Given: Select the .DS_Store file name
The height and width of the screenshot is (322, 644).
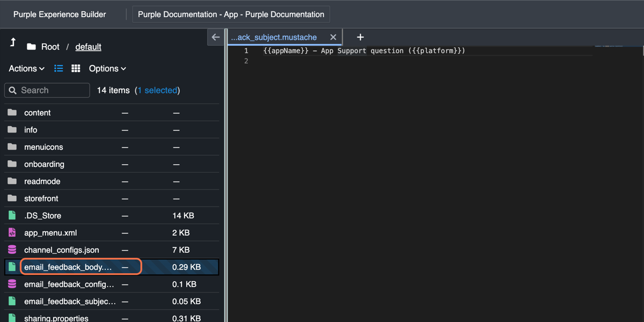Looking at the screenshot, I should pos(42,216).
